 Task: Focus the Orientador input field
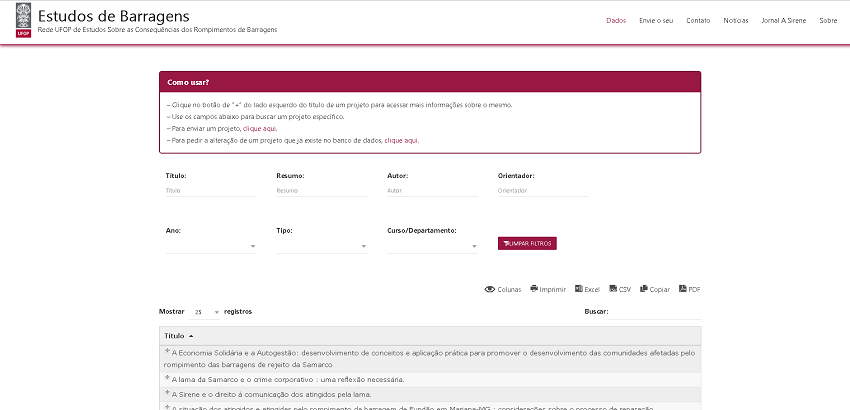click(542, 190)
